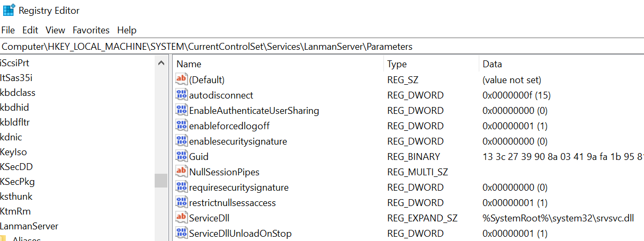Select the enableforcedlogoff value name
The image size is (644, 241).
(229, 126)
